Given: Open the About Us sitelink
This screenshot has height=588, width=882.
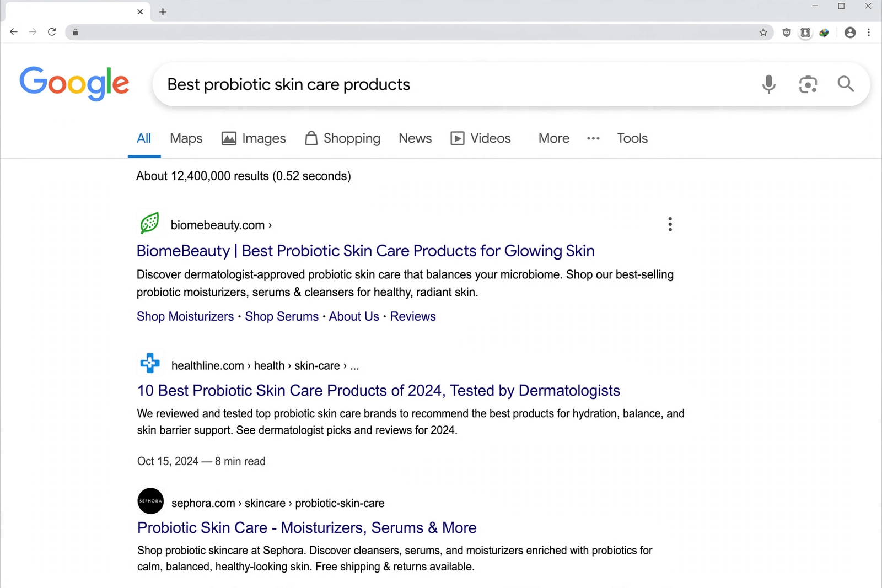Looking at the screenshot, I should [354, 316].
